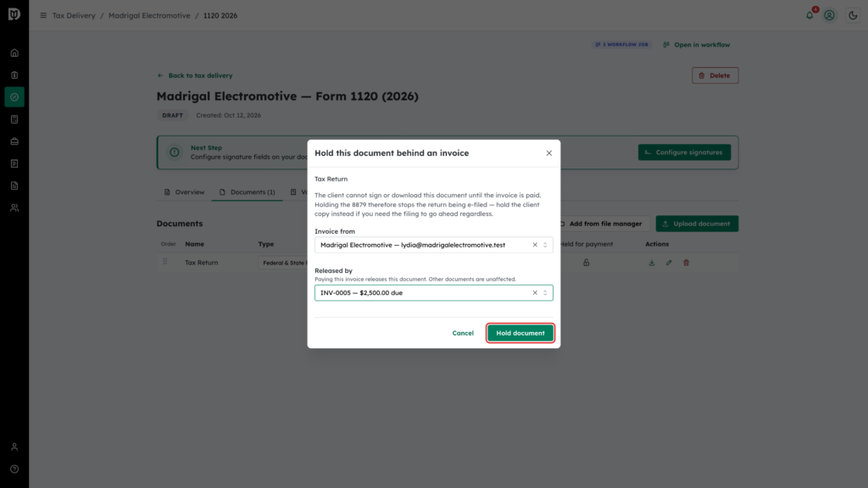The height and width of the screenshot is (488, 868).
Task: Grab the Tax Return row reorder handle
Action: (165, 263)
